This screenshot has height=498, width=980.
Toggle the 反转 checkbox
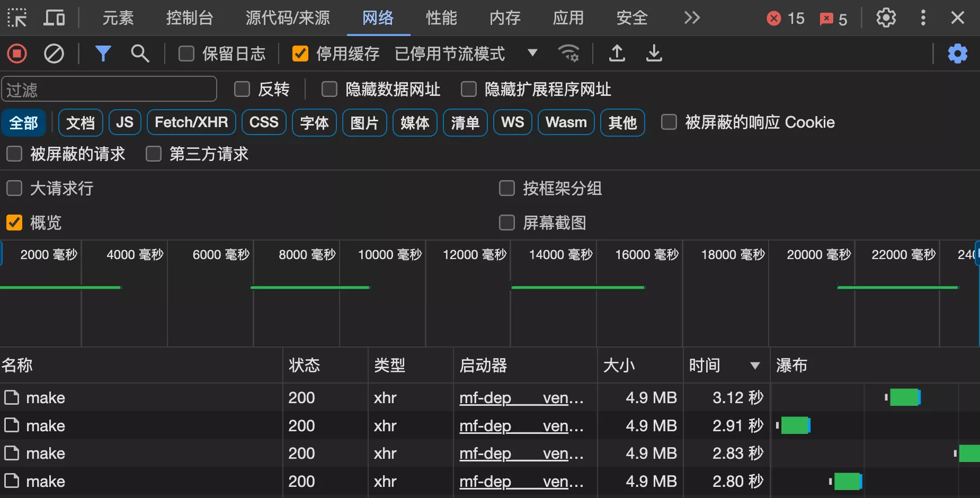[242, 89]
